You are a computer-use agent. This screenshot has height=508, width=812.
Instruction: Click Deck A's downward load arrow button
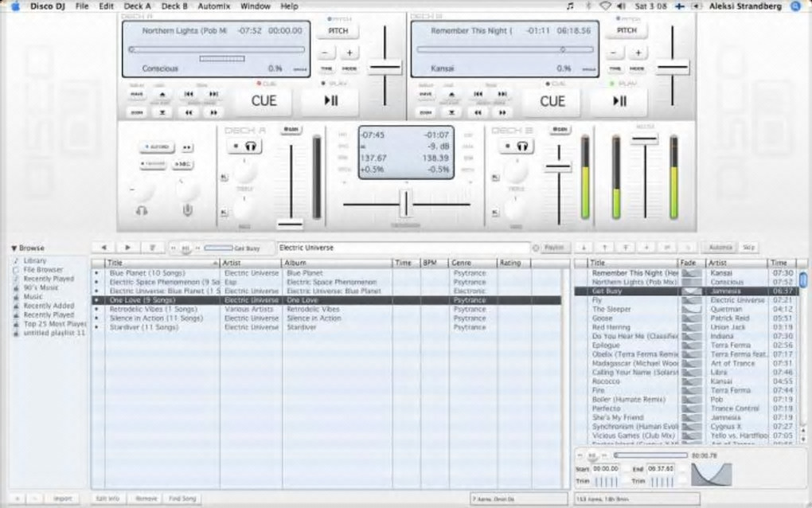pyautogui.click(x=162, y=112)
